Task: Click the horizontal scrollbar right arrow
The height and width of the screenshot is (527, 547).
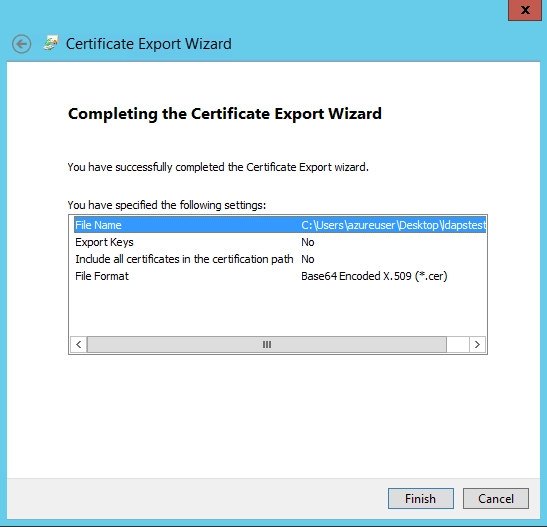Action: pyautogui.click(x=477, y=345)
